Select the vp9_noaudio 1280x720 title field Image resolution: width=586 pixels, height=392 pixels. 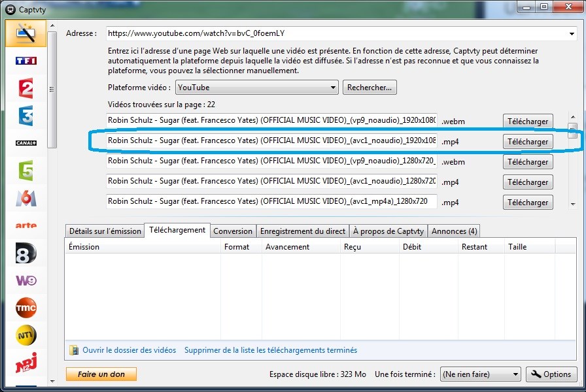pyautogui.click(x=271, y=161)
